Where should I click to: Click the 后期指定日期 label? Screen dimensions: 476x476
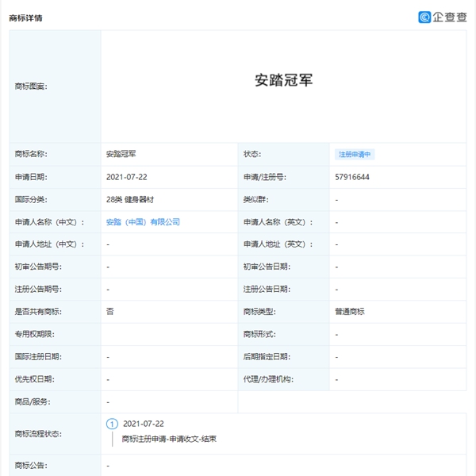click(267, 357)
